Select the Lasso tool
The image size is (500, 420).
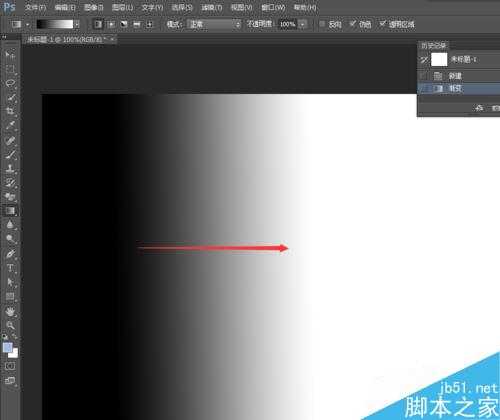10,83
